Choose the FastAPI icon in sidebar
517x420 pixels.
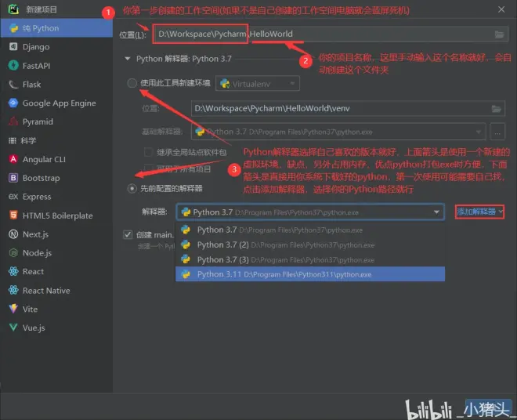pos(14,66)
